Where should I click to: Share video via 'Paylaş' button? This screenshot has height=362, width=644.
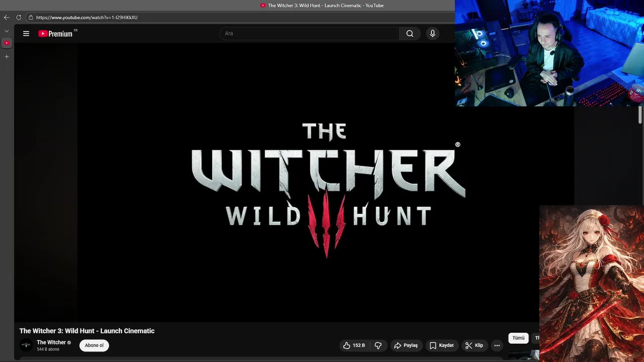[406, 345]
